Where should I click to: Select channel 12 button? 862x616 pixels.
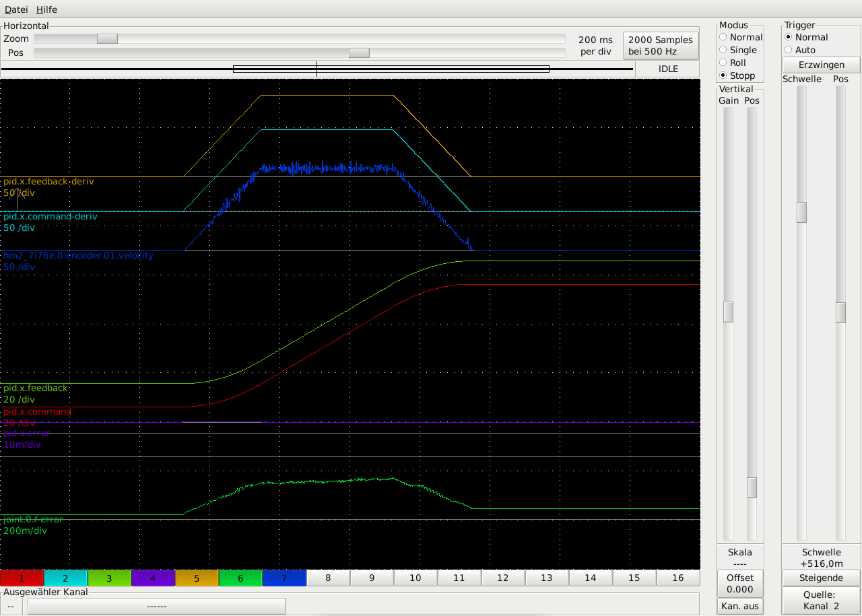(503, 578)
